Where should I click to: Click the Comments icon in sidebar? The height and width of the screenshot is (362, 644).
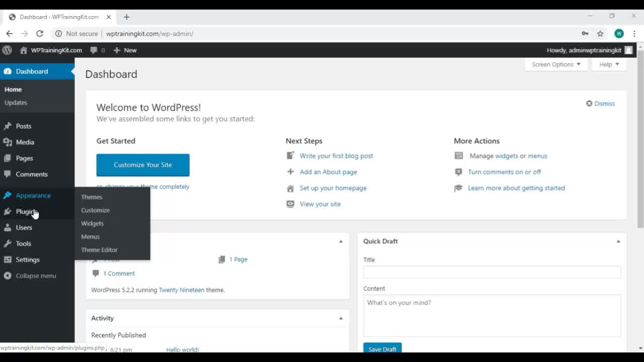(x=8, y=174)
